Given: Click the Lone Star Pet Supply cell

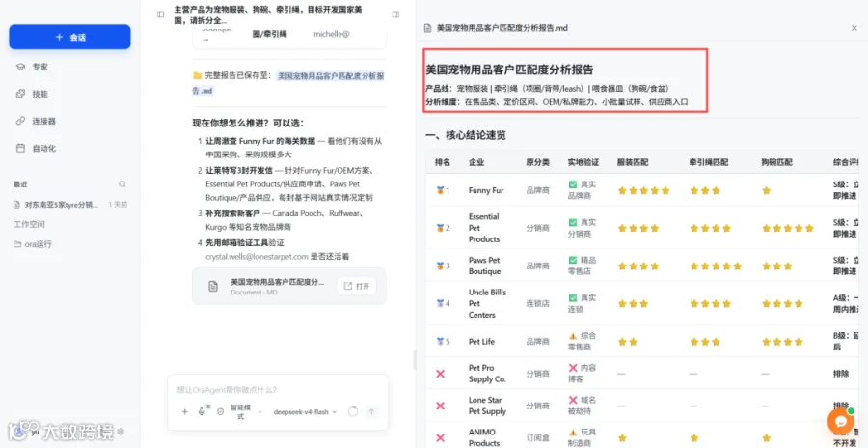Looking at the screenshot, I should (x=487, y=406).
